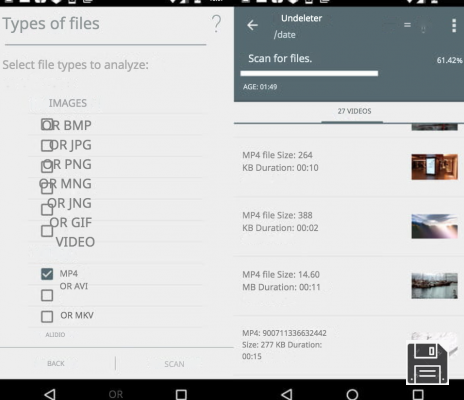Open the 264 KB MP4 video thumbnail
The image size is (464, 400).
434,167
